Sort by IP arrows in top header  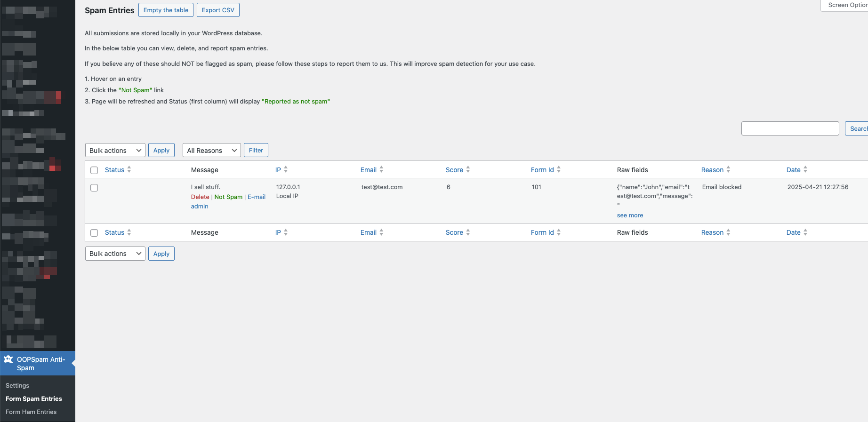(x=286, y=169)
